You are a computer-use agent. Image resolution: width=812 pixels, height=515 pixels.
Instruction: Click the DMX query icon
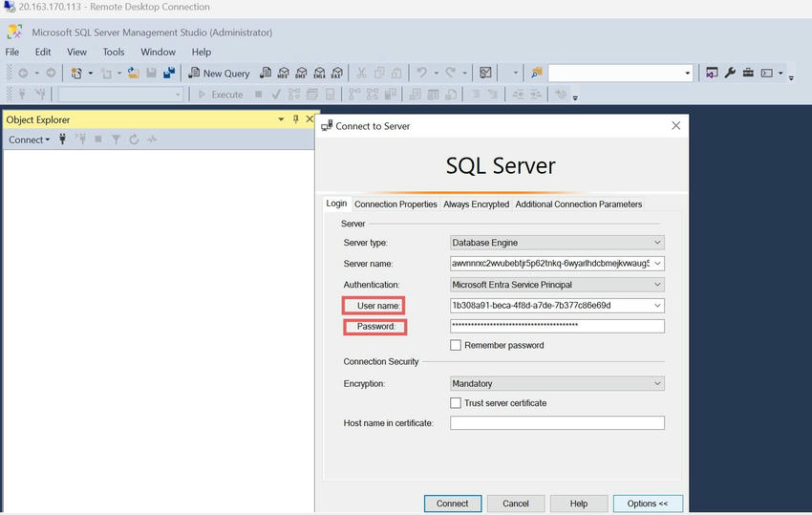(301, 73)
